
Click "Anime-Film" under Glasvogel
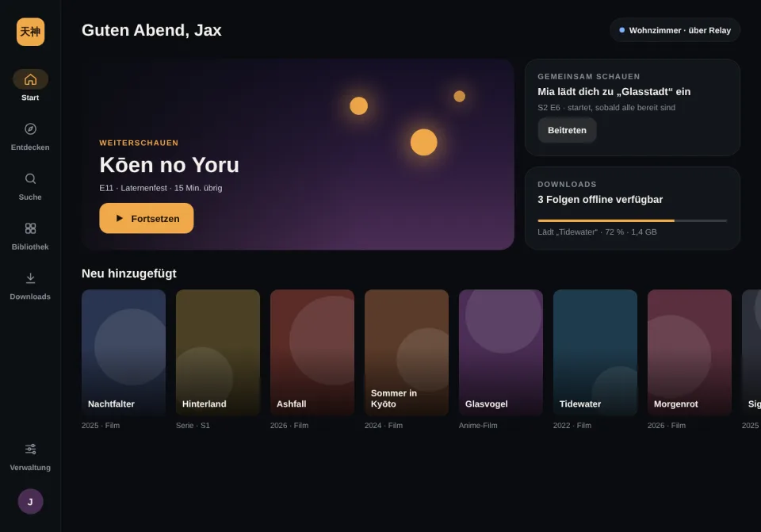point(478,425)
